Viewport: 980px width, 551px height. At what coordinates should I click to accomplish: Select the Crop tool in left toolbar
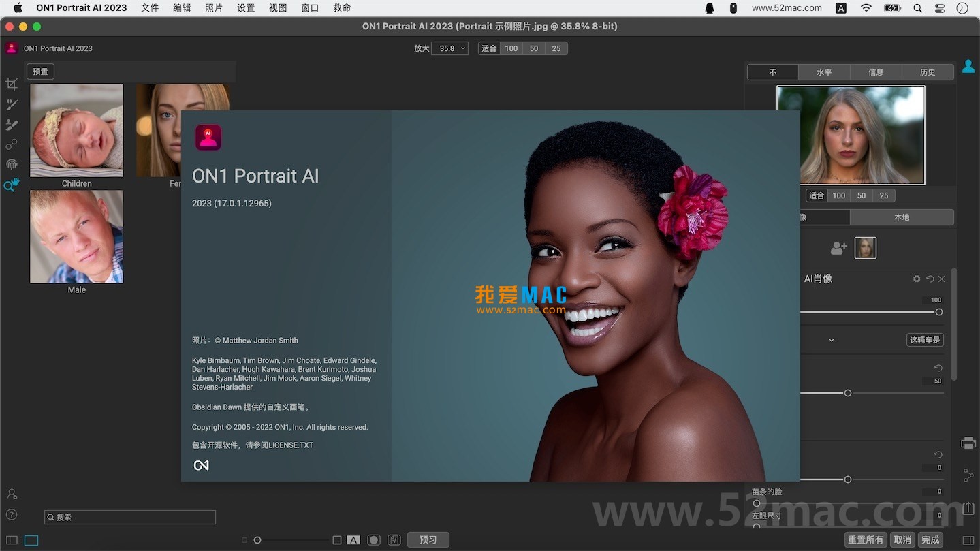[x=12, y=84]
